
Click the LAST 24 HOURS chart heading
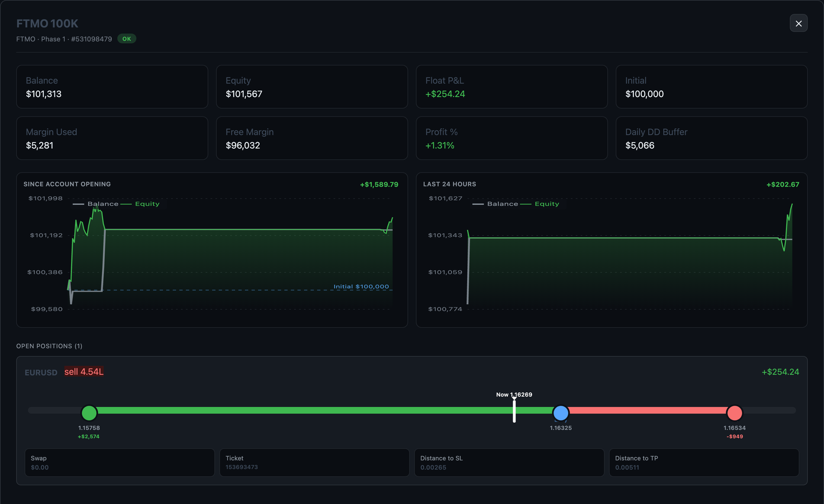pos(450,184)
